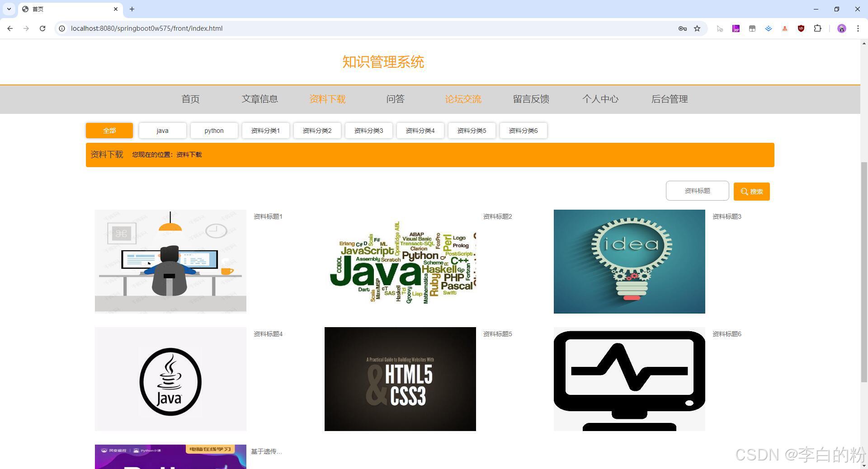
Task: Click the scrollbar up arrow
Action: click(x=864, y=43)
